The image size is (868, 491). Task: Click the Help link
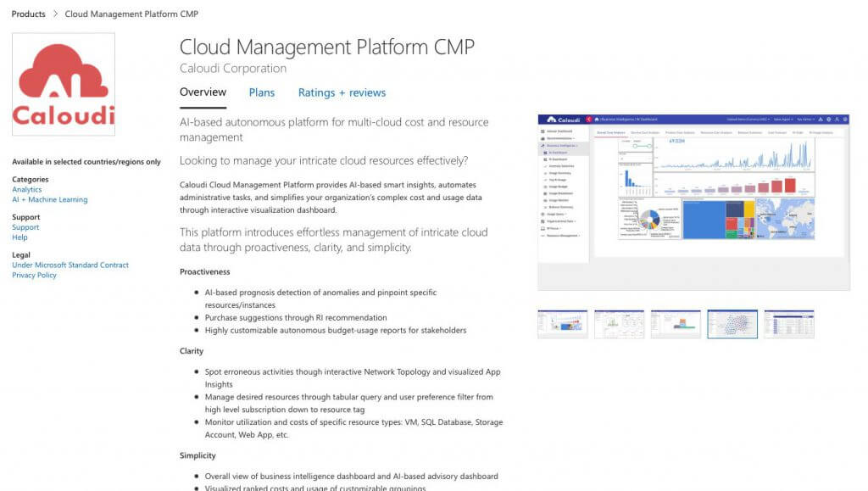[x=20, y=237]
